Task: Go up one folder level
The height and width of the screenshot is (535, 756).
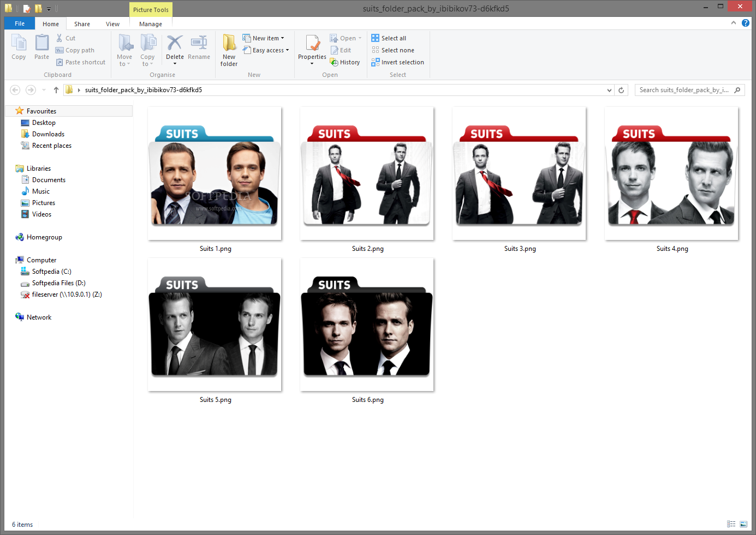Action: (56, 90)
